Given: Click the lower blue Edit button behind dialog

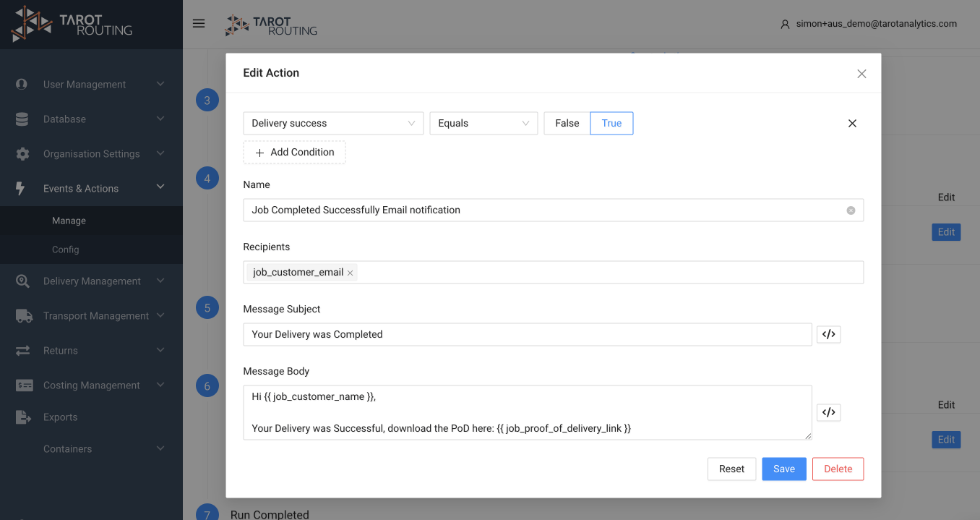Looking at the screenshot, I should coord(946,440).
